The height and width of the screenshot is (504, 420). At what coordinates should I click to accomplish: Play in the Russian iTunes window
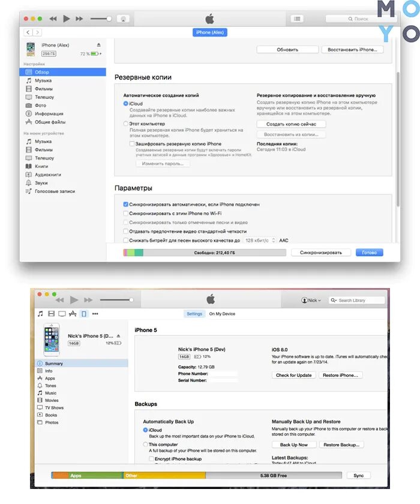pos(66,19)
